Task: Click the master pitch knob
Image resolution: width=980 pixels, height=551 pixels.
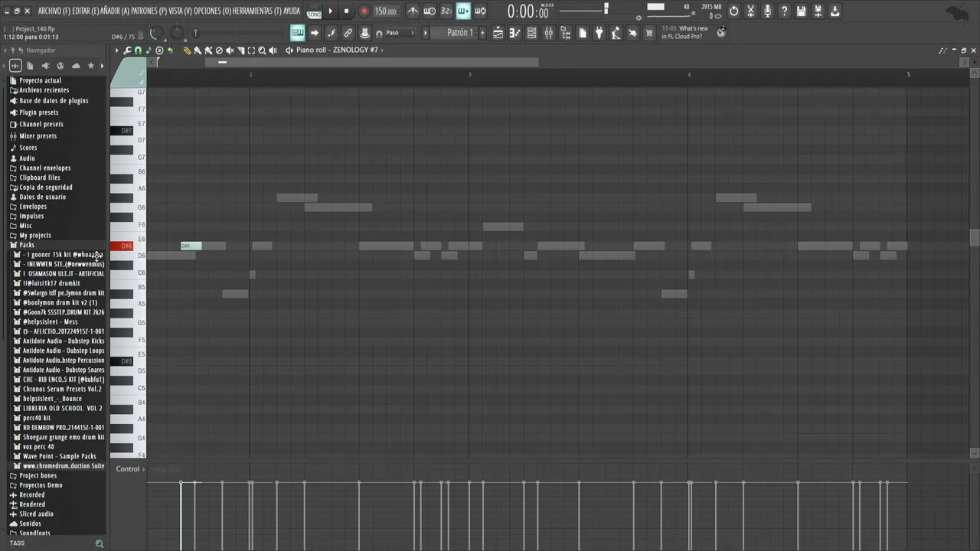Action: click(177, 33)
